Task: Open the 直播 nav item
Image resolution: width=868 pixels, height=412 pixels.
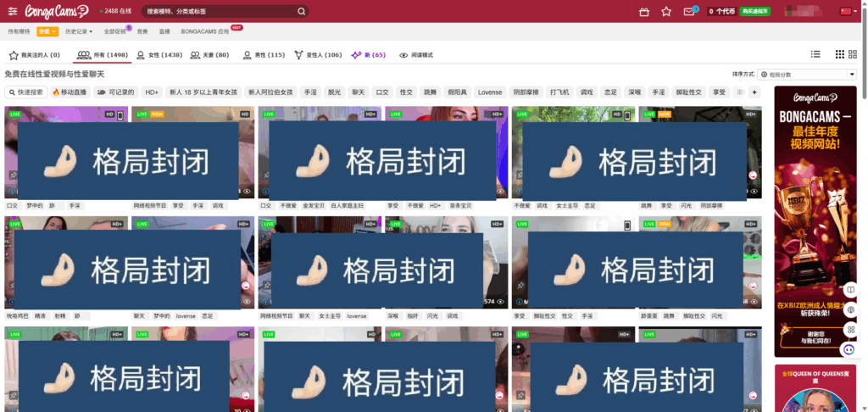Action: [x=164, y=31]
